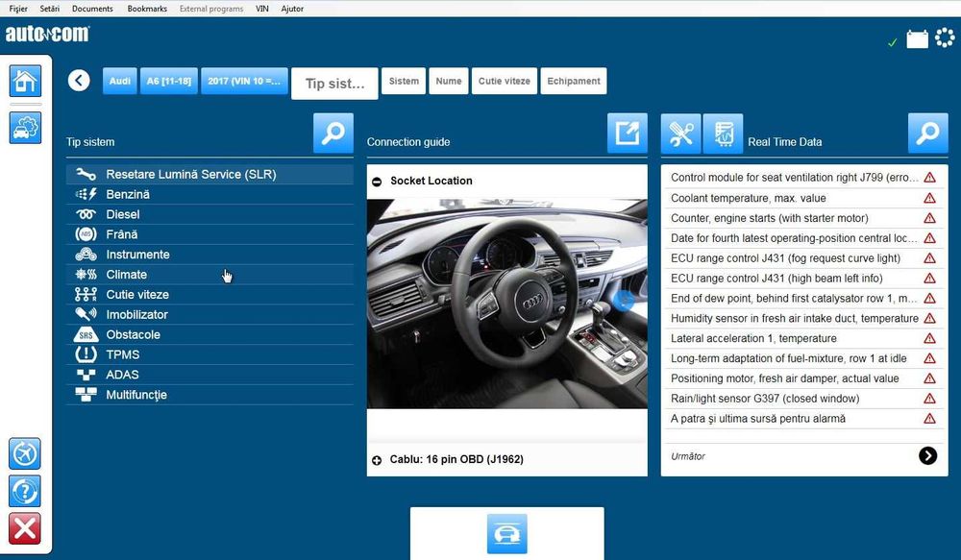Select Multifuncție in the system list
Image resolution: width=961 pixels, height=560 pixels.
point(209,395)
